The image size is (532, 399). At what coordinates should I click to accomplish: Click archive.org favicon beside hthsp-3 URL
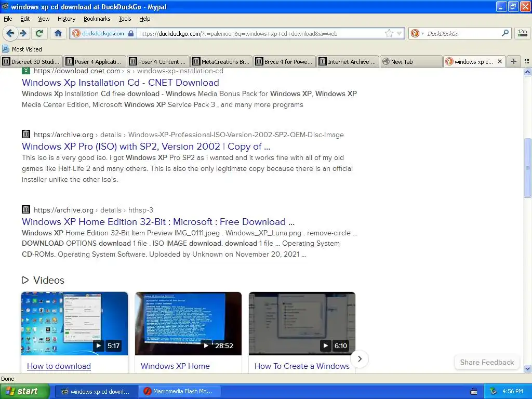point(26,209)
